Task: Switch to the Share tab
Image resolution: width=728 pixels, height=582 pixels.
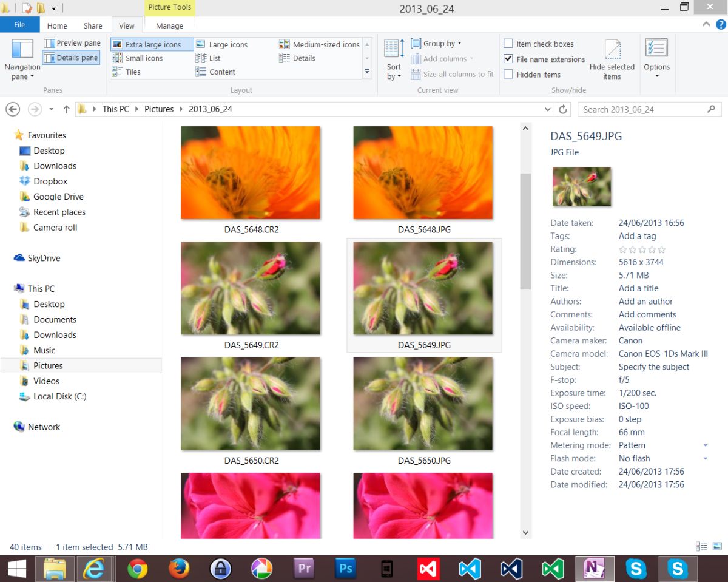Action: [x=93, y=25]
